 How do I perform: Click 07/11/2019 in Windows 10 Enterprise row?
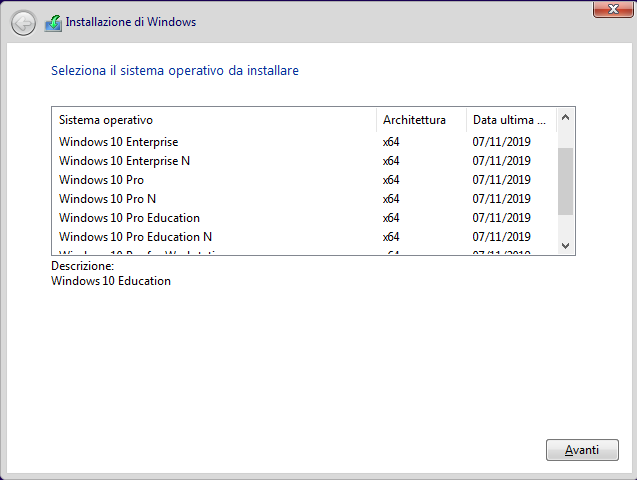click(501, 142)
